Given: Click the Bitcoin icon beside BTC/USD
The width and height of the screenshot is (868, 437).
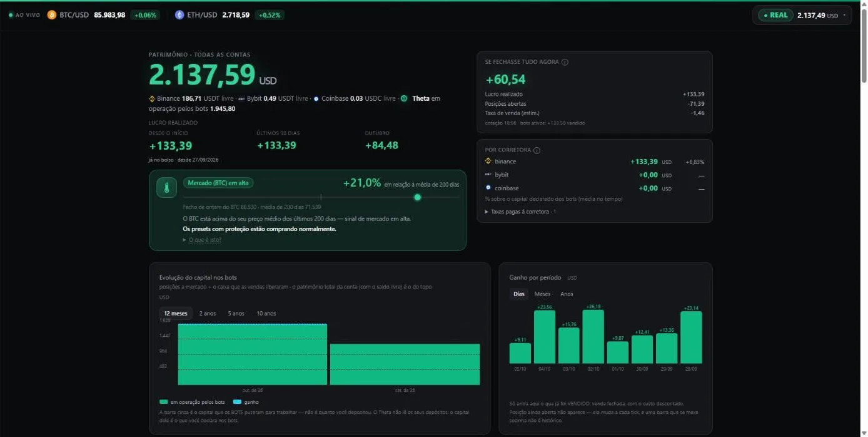Looking at the screenshot, I should click(x=51, y=14).
